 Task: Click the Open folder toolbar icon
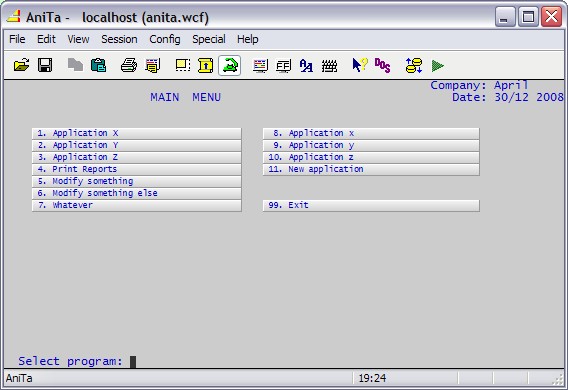(21, 66)
